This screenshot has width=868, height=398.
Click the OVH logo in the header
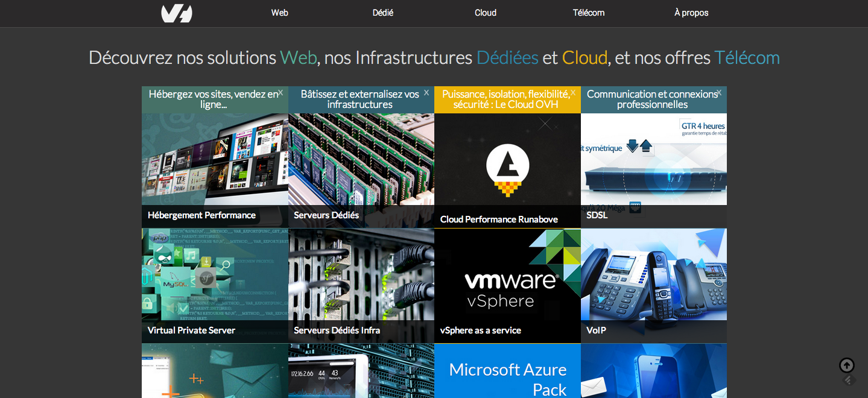(x=176, y=13)
